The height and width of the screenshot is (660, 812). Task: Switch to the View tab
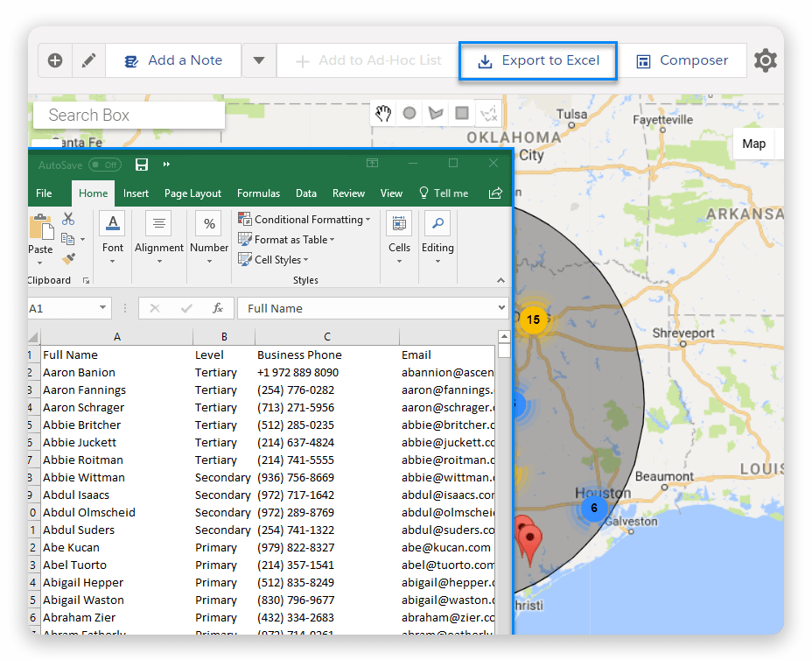[x=391, y=193]
